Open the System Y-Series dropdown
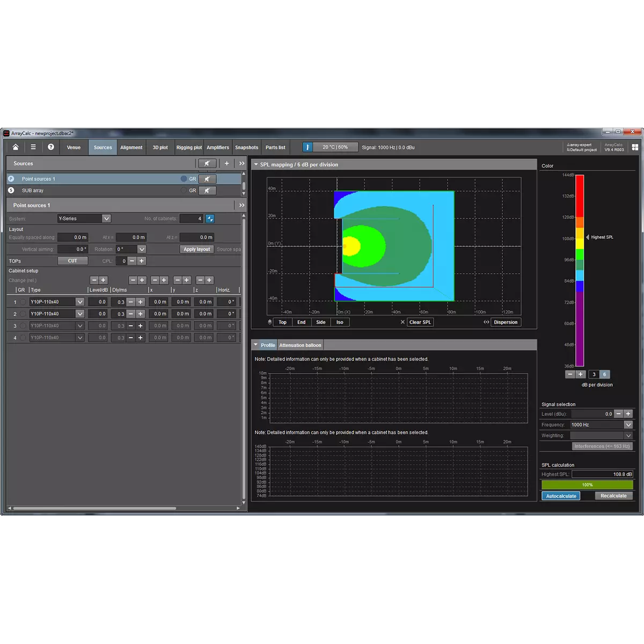The width and height of the screenshot is (644, 644). tap(106, 218)
